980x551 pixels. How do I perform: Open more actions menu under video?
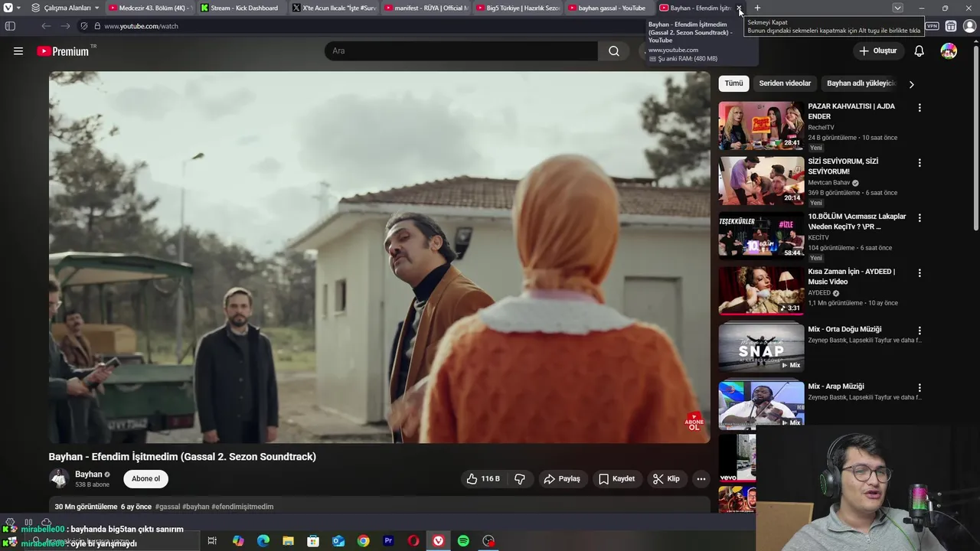pyautogui.click(x=701, y=479)
